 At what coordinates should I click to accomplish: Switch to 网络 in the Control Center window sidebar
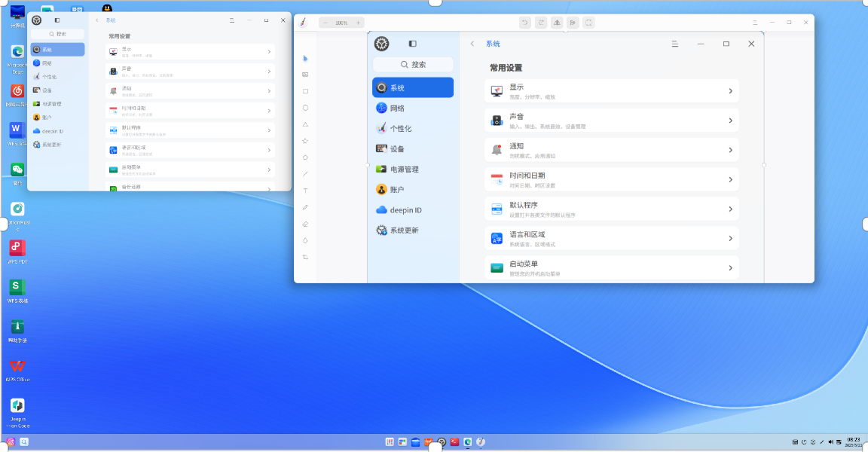pyautogui.click(x=57, y=63)
